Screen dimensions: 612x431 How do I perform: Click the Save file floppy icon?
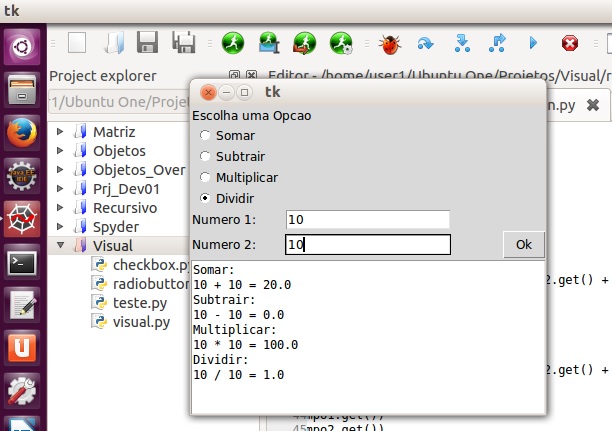(x=147, y=42)
